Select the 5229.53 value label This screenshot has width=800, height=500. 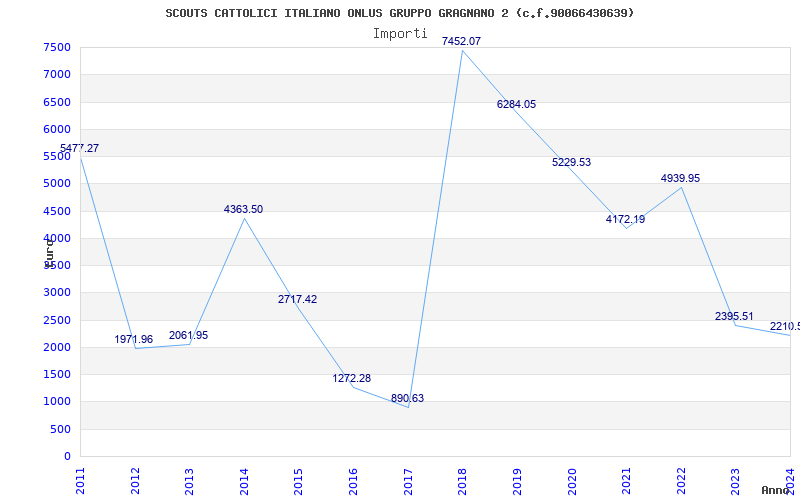coord(571,162)
